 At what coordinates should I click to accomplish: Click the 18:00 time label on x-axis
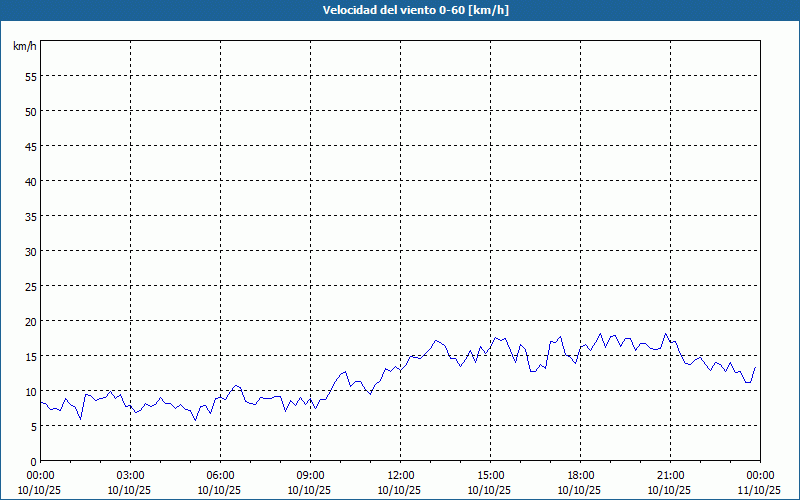click(x=580, y=475)
